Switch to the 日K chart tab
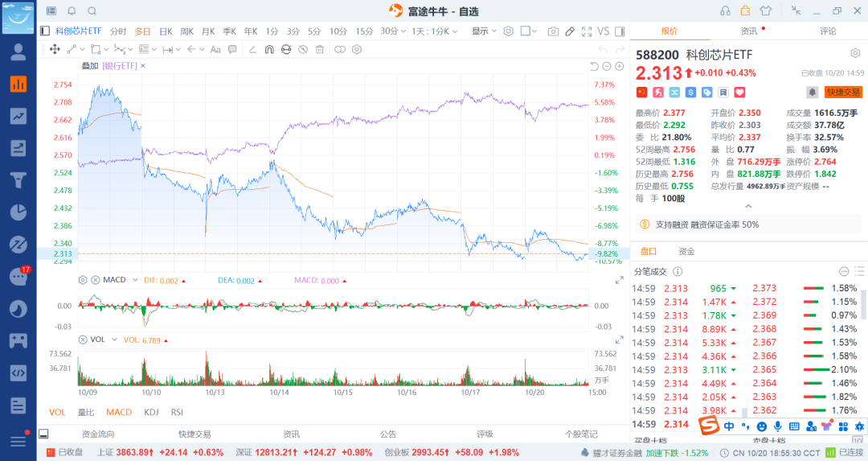 [166, 31]
